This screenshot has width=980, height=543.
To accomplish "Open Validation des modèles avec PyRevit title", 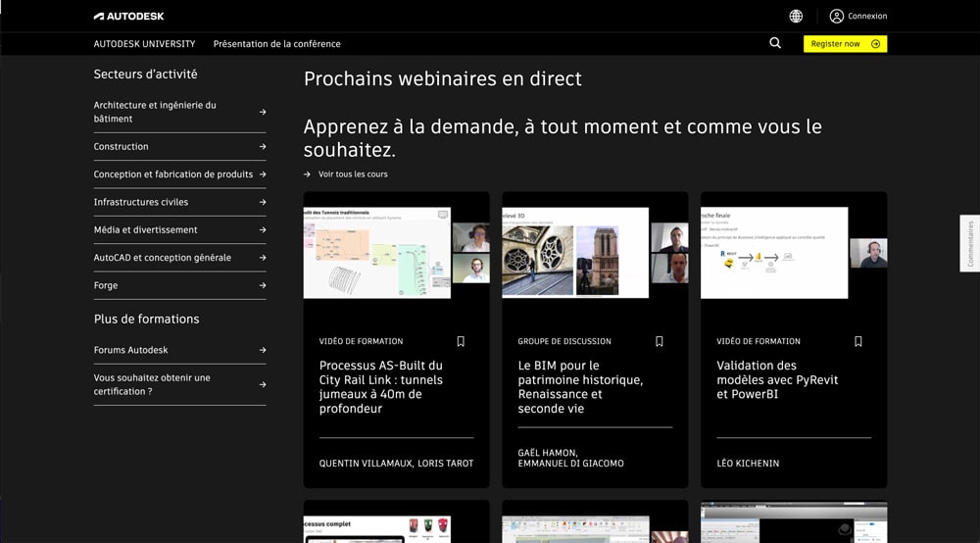I will [x=777, y=379].
